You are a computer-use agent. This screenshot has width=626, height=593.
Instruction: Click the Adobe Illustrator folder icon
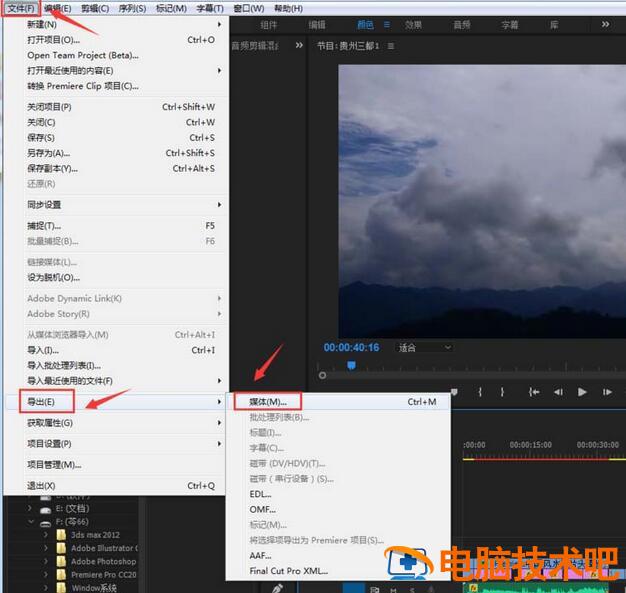[x=61, y=548]
